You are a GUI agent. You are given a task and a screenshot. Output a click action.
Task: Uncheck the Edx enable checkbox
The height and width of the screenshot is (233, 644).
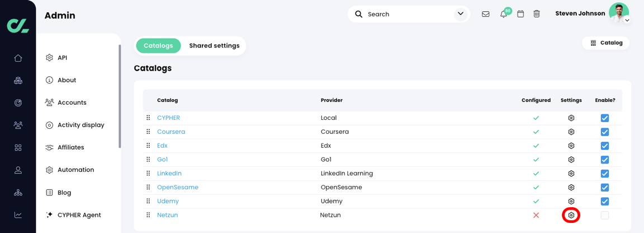[x=604, y=146]
